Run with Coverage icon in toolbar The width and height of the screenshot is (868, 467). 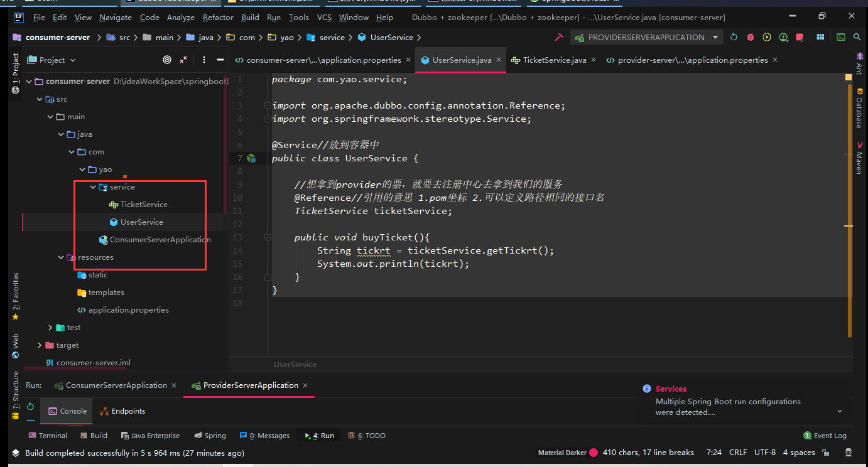[767, 38]
